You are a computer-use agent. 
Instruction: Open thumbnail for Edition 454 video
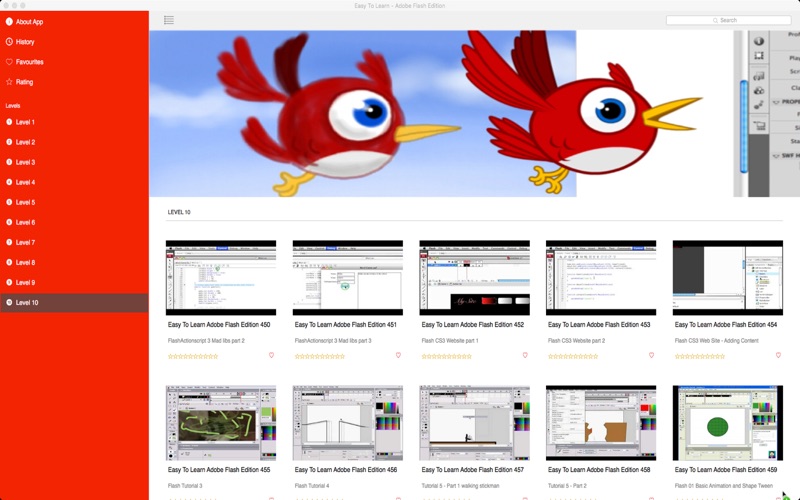[728, 278]
